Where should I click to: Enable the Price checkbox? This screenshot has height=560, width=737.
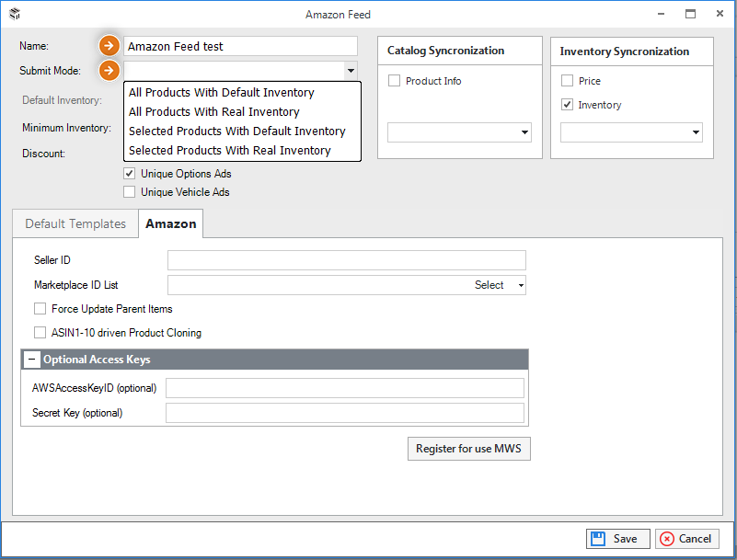tap(567, 81)
